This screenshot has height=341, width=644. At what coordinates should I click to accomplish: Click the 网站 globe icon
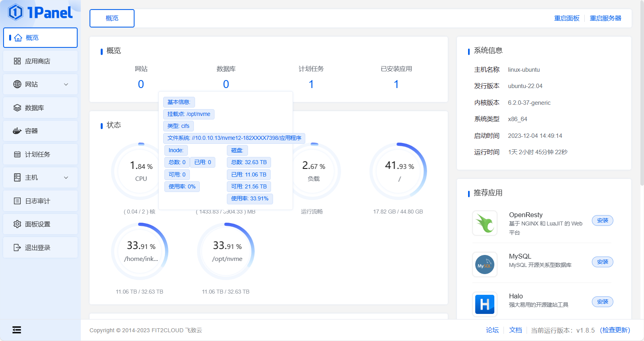[x=17, y=84]
